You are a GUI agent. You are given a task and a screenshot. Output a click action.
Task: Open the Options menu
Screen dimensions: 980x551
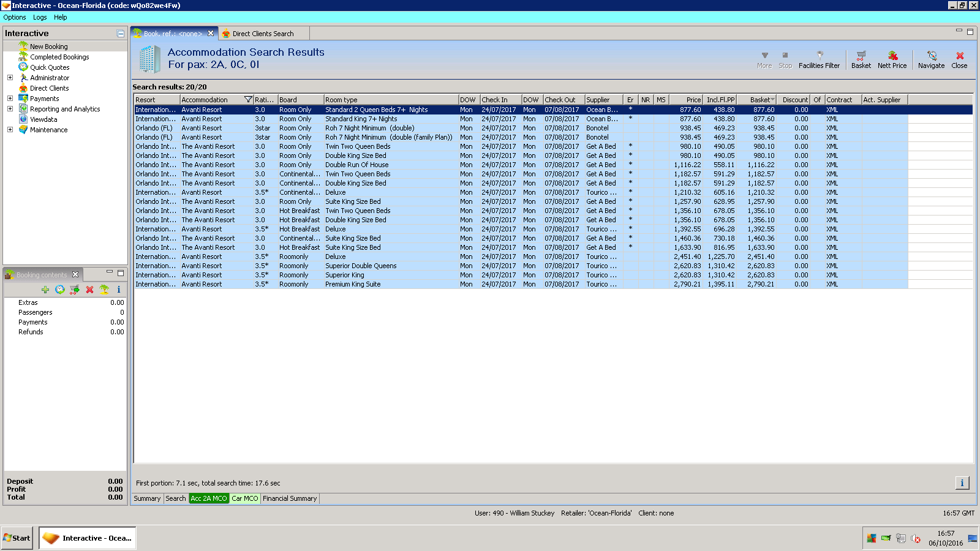coord(15,17)
